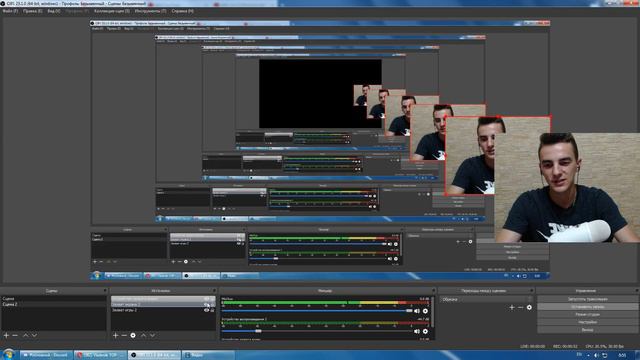Open source properties gear in sources toolbar

pos(133,335)
